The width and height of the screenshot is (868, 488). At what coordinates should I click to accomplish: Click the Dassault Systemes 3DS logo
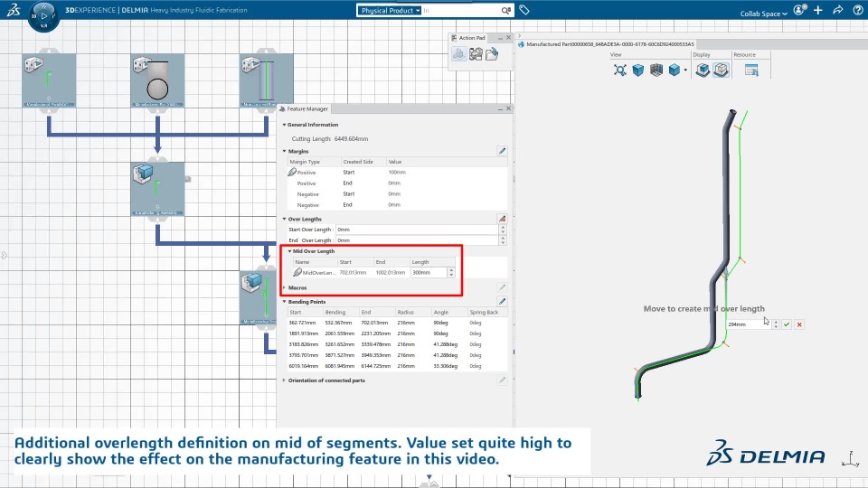tap(14, 10)
